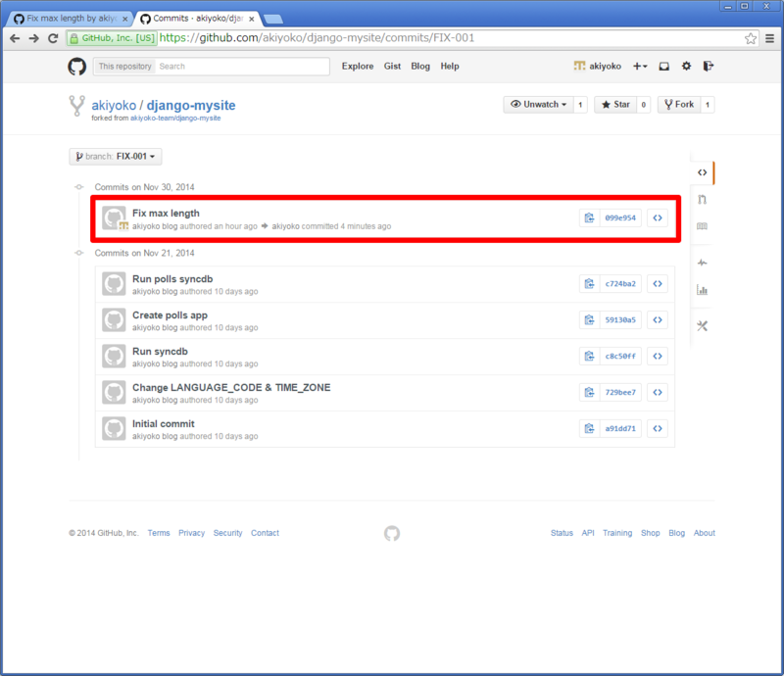Open Pull Requests sidebar icon

(x=702, y=200)
